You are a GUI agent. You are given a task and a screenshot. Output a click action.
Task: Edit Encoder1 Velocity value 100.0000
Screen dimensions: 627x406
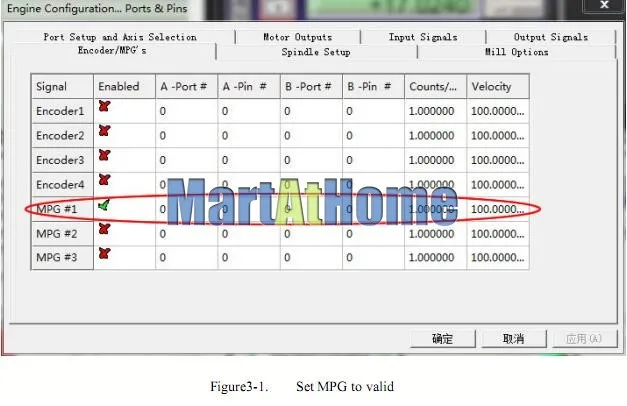(498, 111)
